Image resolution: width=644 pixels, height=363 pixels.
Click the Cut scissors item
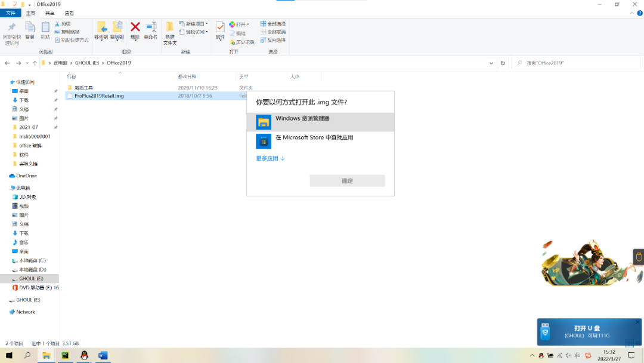63,24
